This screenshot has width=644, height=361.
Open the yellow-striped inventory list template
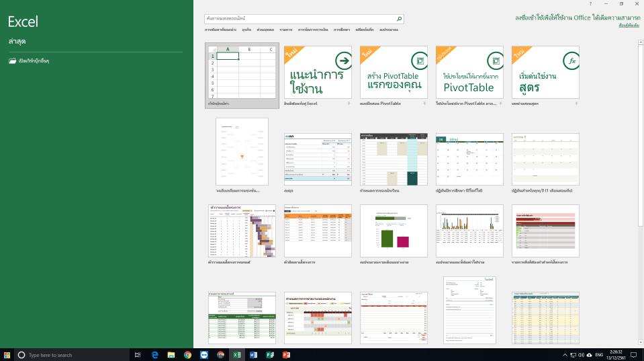pos(545,318)
